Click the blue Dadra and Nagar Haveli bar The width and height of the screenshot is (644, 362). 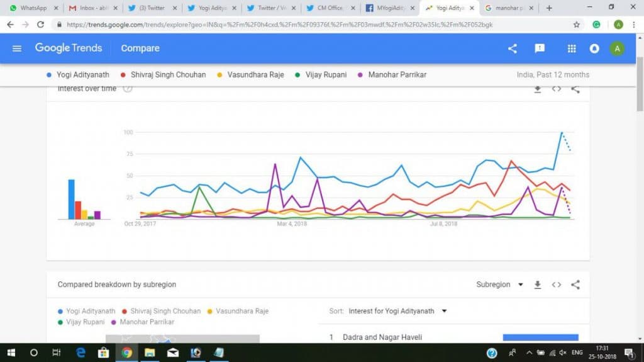(x=540, y=337)
